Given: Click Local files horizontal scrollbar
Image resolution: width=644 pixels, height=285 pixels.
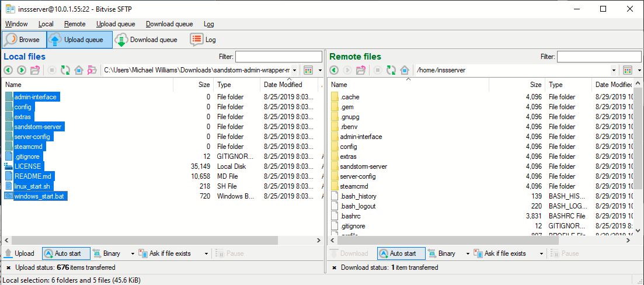Looking at the screenshot, I should (x=144, y=240).
